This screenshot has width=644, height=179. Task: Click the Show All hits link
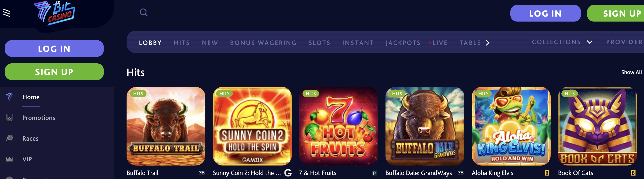coord(632,72)
